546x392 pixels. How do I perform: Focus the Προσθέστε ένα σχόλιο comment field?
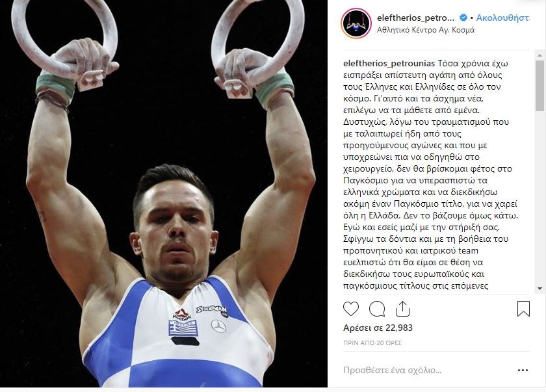tap(426, 370)
